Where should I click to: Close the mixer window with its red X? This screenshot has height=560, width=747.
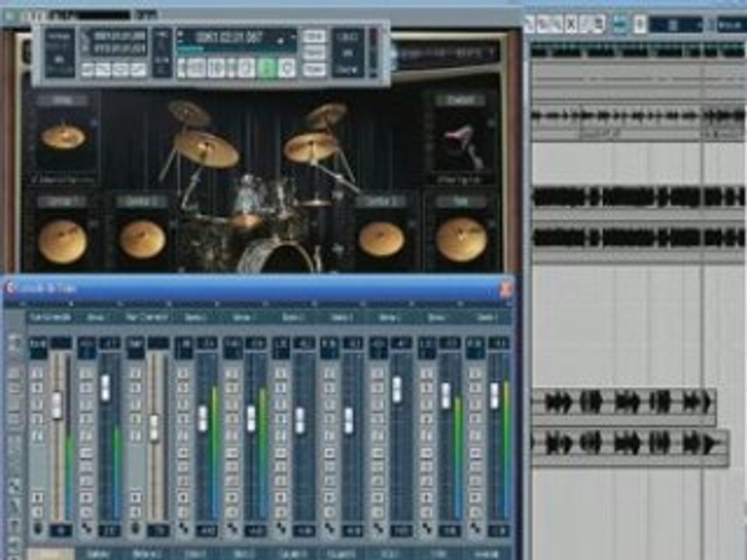pyautogui.click(x=507, y=289)
